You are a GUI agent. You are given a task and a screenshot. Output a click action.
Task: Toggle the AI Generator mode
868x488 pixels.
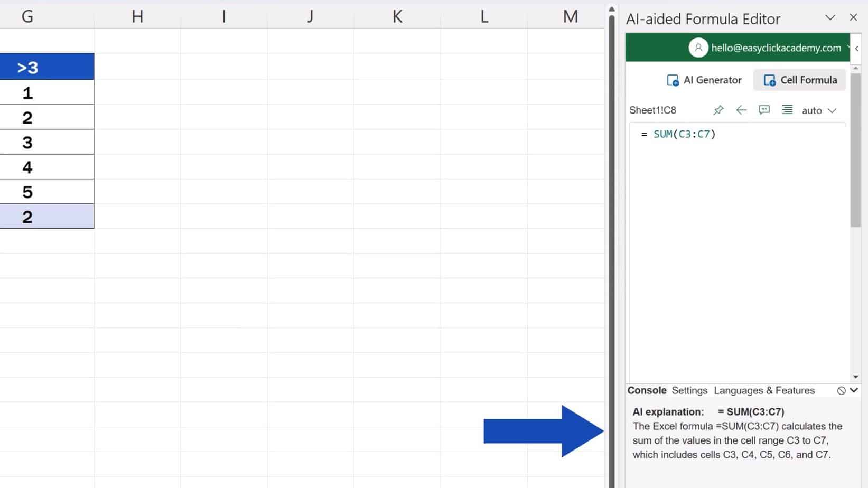coord(704,80)
